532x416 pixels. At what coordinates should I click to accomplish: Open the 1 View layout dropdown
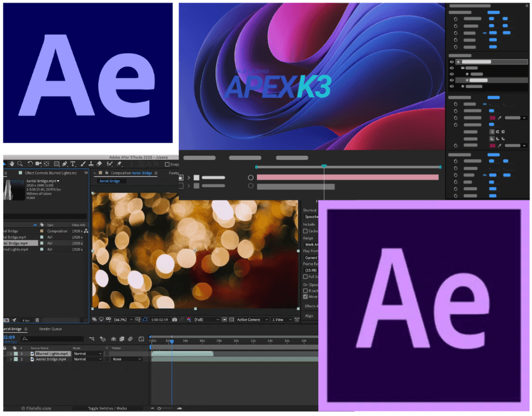tap(282, 320)
